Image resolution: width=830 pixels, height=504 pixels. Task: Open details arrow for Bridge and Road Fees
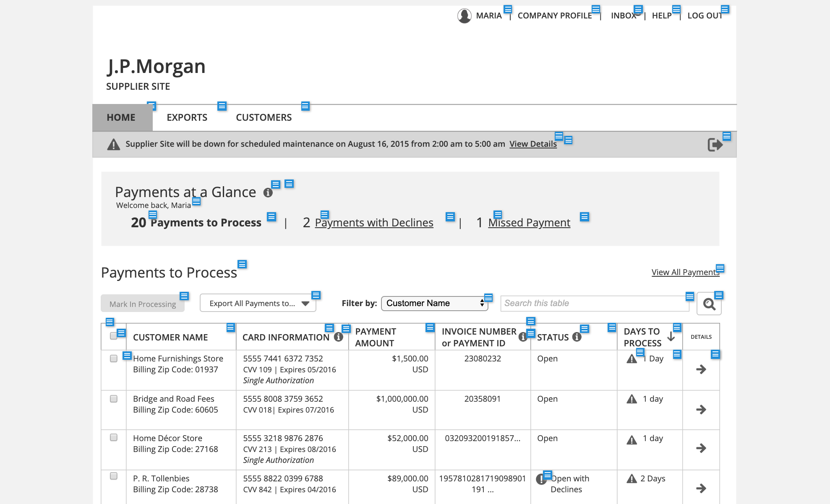(x=701, y=410)
